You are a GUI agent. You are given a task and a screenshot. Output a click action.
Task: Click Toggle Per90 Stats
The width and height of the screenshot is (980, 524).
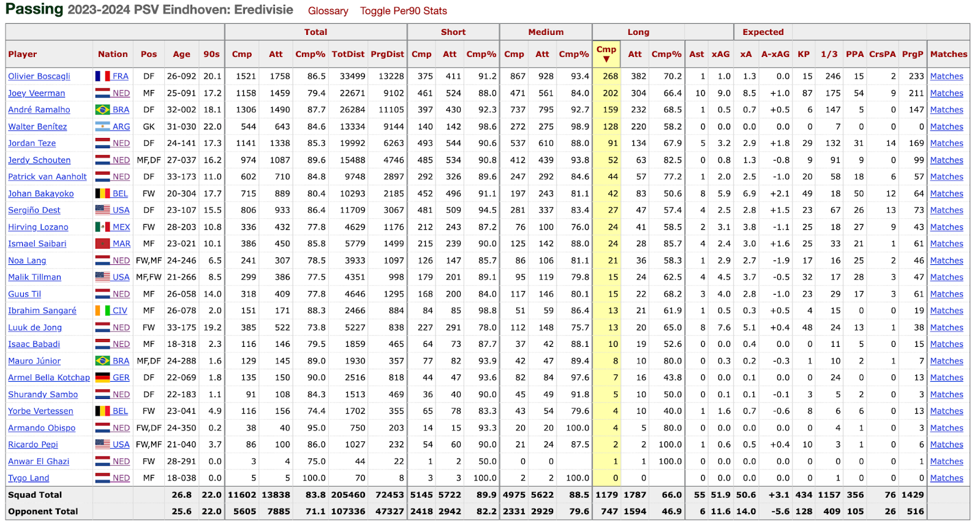403,11
